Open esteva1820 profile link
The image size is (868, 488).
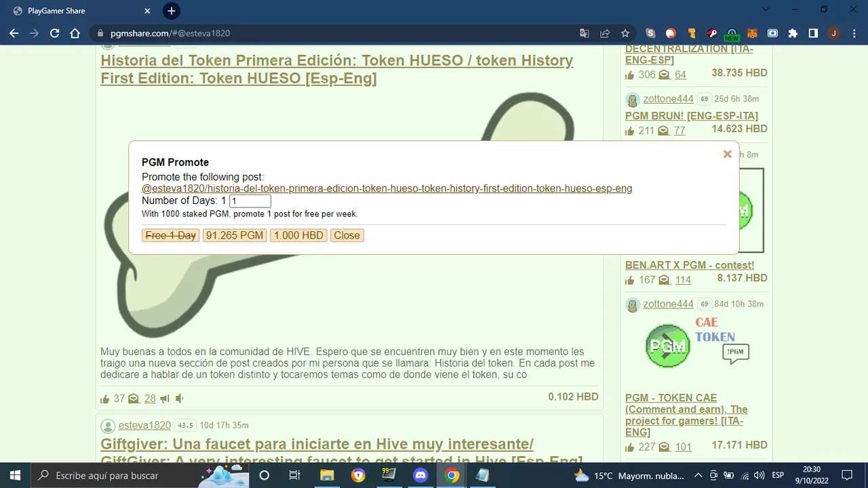click(144, 425)
